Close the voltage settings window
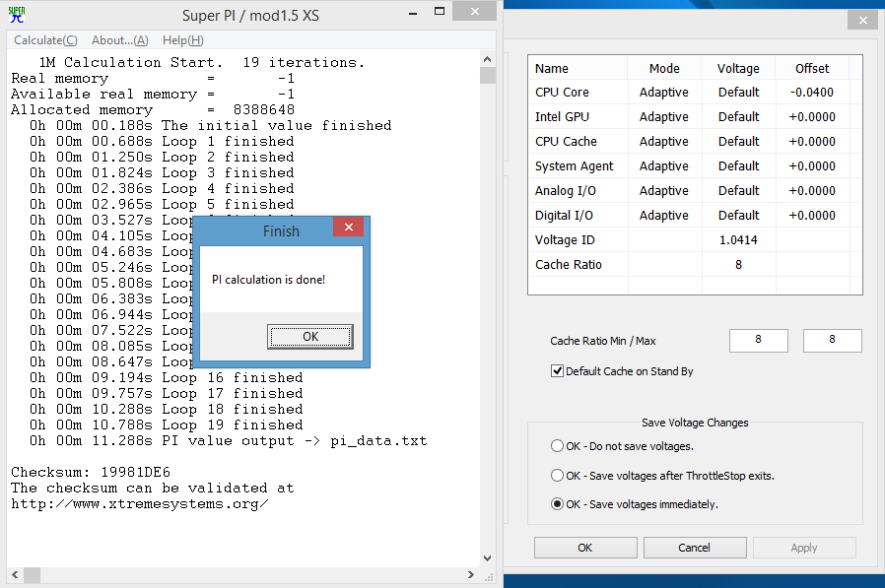 pyautogui.click(x=863, y=20)
